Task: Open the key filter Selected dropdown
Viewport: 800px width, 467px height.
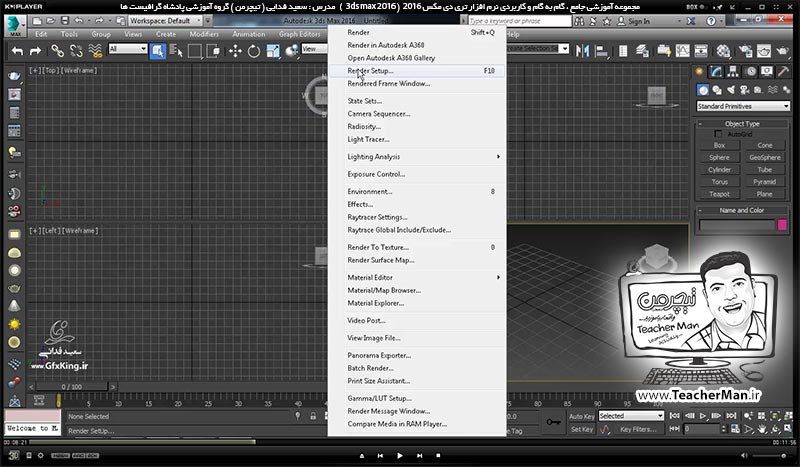Action: 631,416
